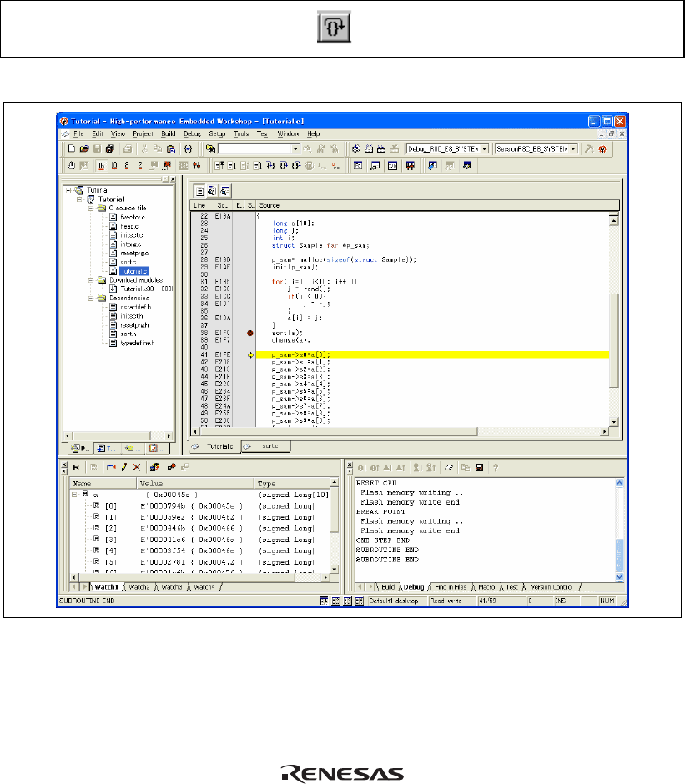Click the Help question mark in output toolbar
This screenshot has width=685, height=784.
496,468
